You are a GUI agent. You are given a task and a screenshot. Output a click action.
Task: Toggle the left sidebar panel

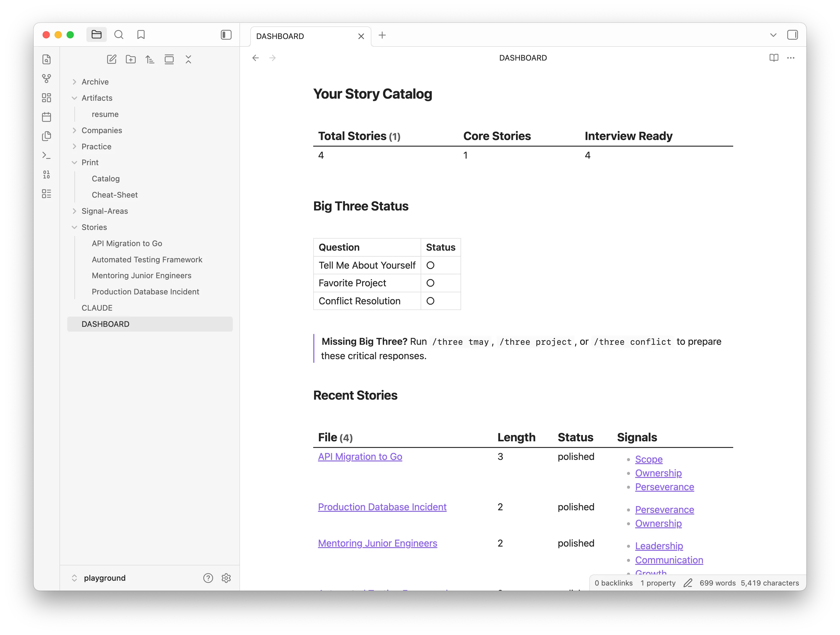(x=226, y=34)
